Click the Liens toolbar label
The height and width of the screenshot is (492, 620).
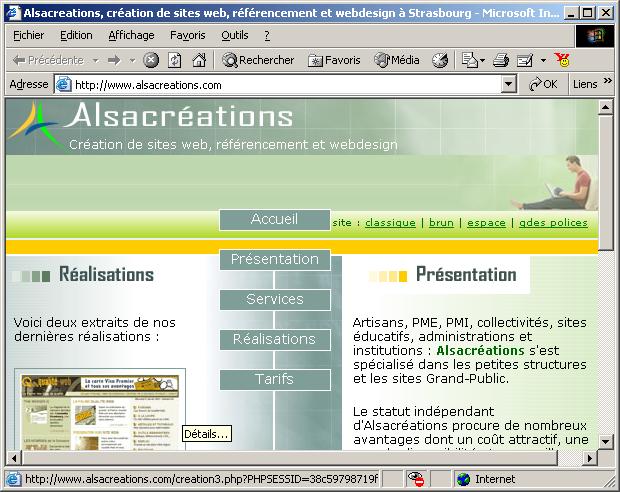click(585, 84)
